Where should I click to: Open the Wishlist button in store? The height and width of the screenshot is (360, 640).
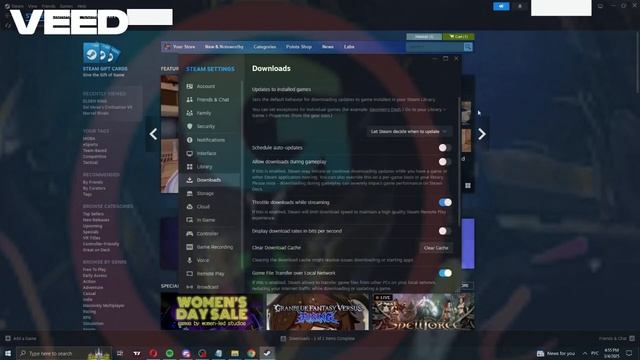point(424,37)
